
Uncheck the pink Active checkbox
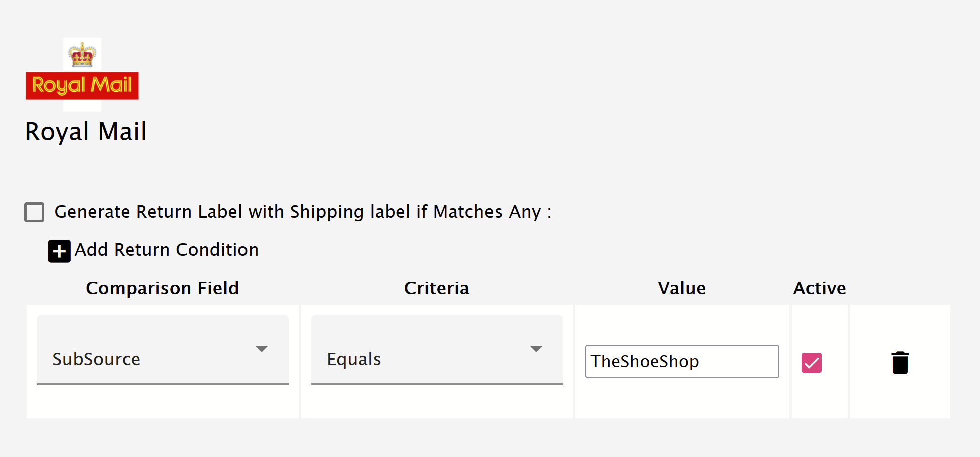pyautogui.click(x=812, y=363)
